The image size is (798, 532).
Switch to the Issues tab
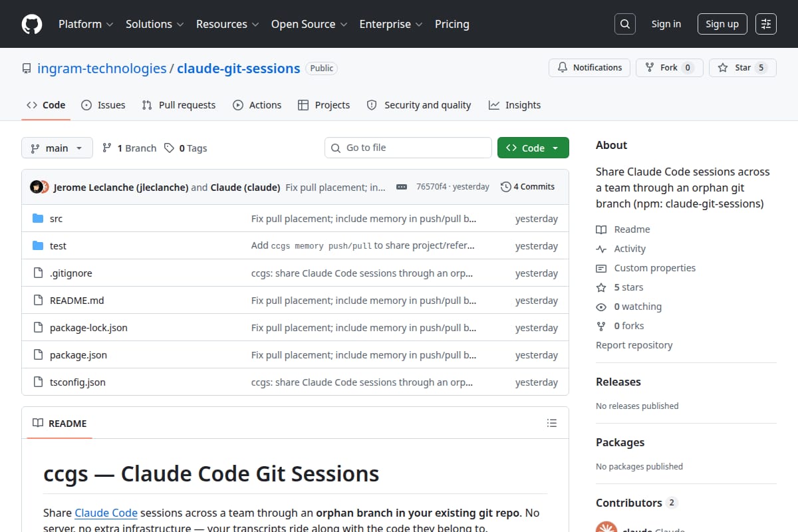tap(103, 105)
